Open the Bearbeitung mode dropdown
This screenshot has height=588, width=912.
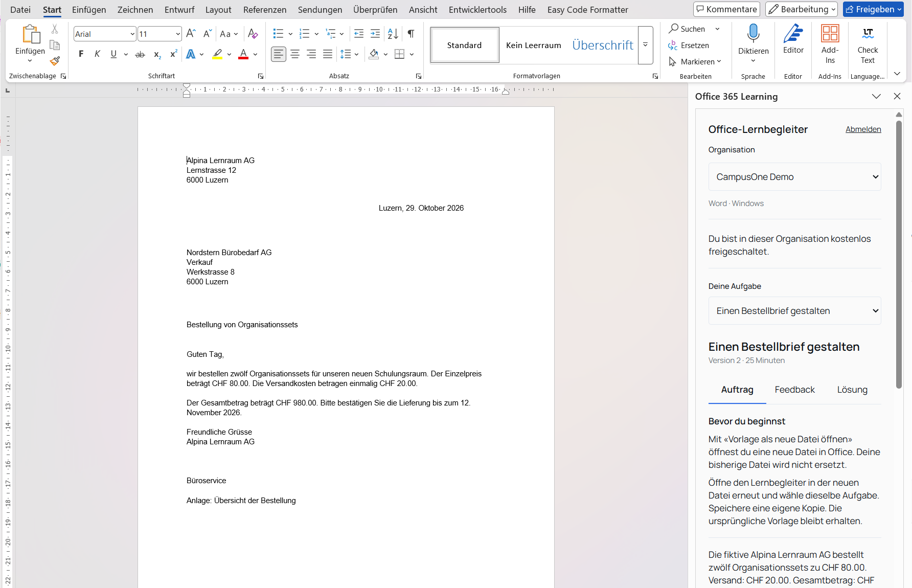tap(802, 9)
